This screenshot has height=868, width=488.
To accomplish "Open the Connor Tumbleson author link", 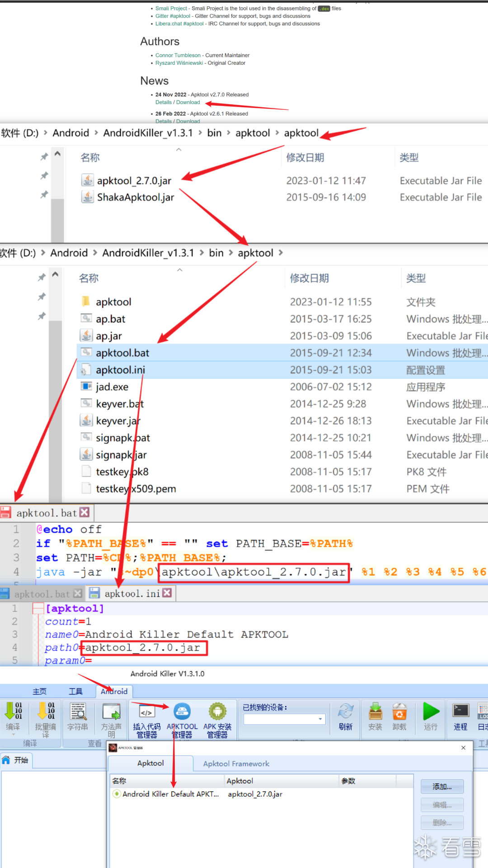I will [178, 55].
